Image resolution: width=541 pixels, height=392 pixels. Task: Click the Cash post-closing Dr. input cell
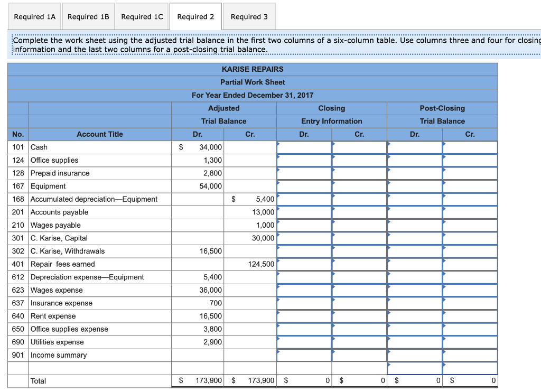(x=415, y=147)
